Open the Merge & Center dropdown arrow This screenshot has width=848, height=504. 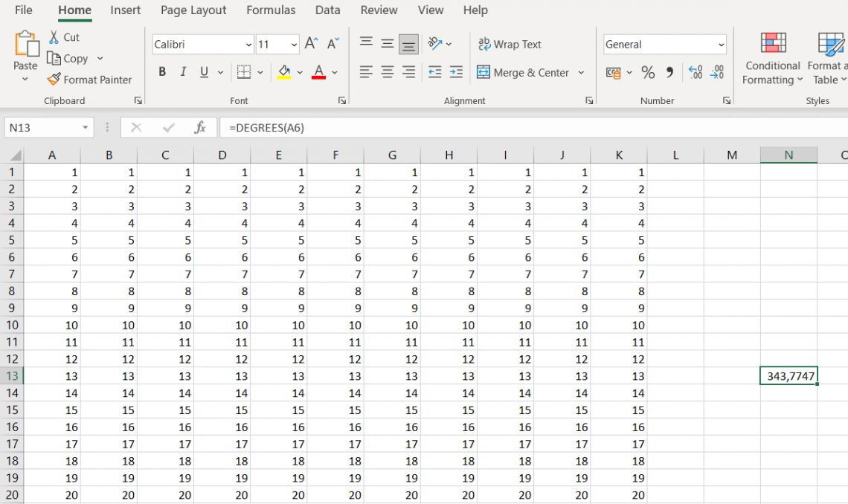(x=581, y=72)
